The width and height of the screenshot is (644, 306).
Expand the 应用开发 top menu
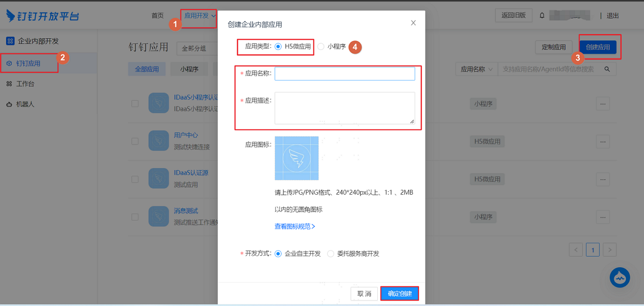coord(199,16)
